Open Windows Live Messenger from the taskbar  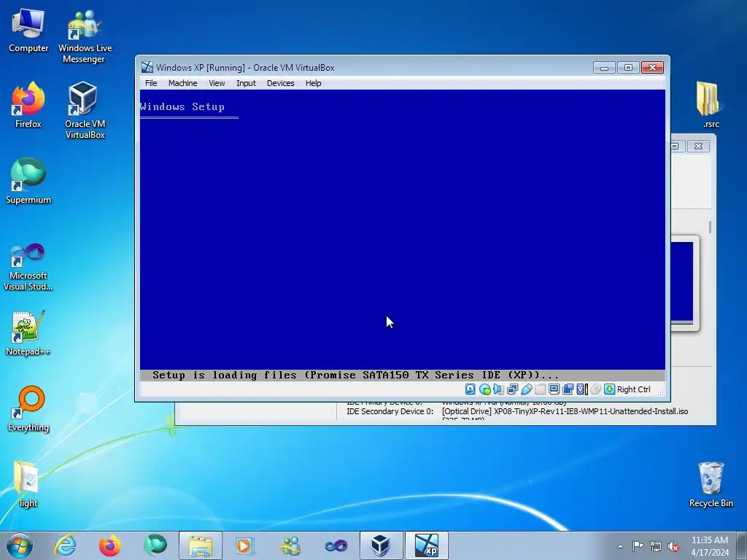(x=291, y=545)
